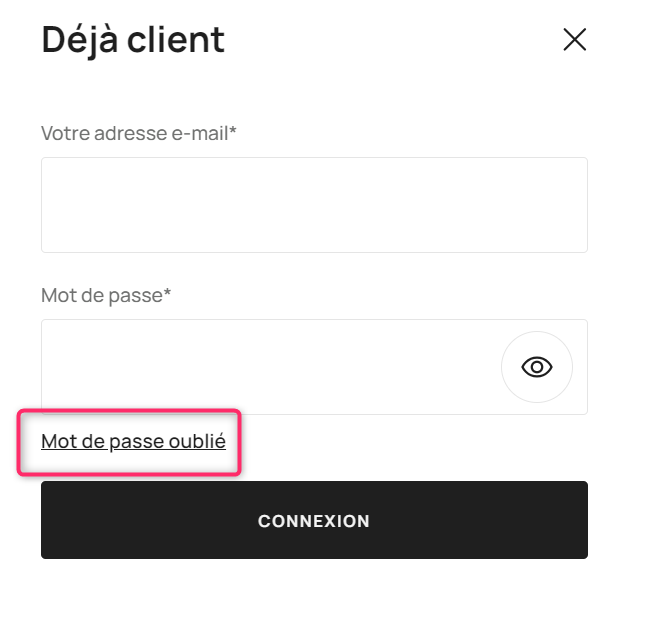Click the highlighted Mot de passe oublié text
The width and height of the screenshot is (648, 619).
133,441
